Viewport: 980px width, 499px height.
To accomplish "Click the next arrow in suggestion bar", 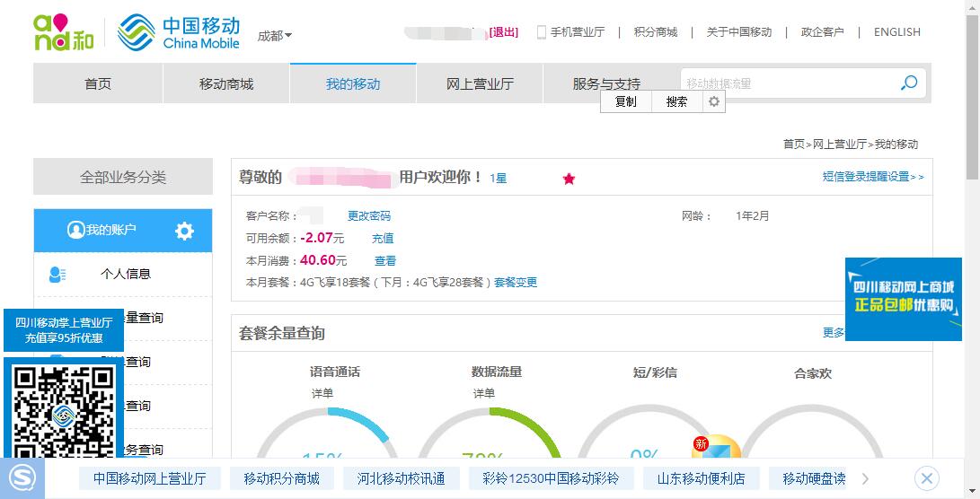I will click(x=866, y=479).
